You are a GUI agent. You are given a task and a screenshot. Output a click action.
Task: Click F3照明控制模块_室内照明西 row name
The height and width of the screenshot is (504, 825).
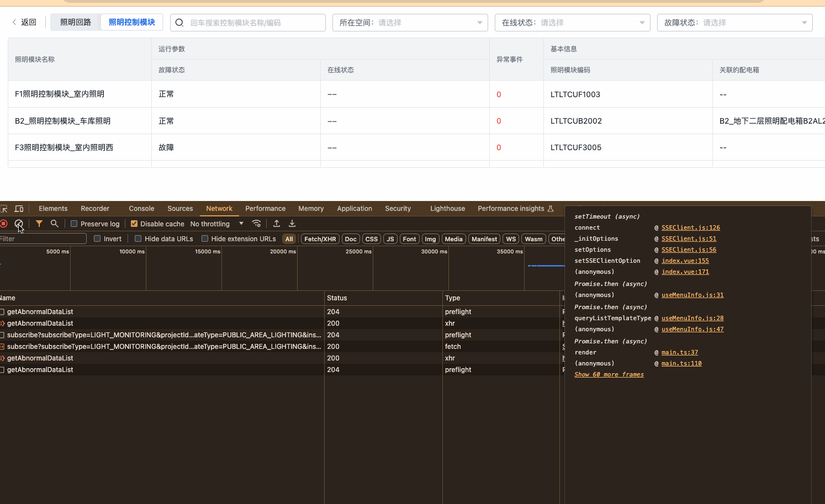tap(64, 147)
